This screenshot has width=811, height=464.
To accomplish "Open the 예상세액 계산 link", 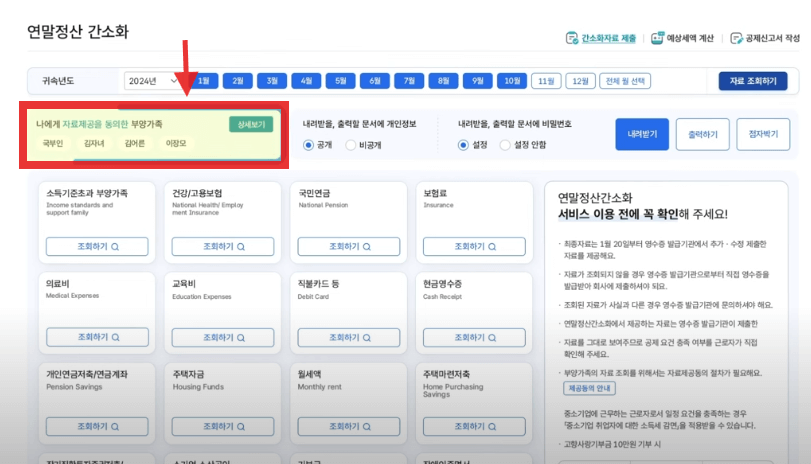I will tap(689, 38).
